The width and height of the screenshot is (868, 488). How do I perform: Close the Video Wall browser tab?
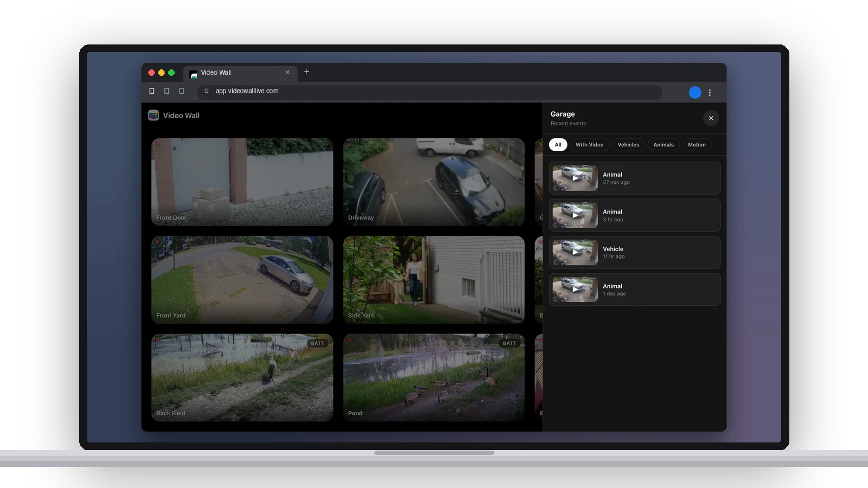tap(288, 72)
